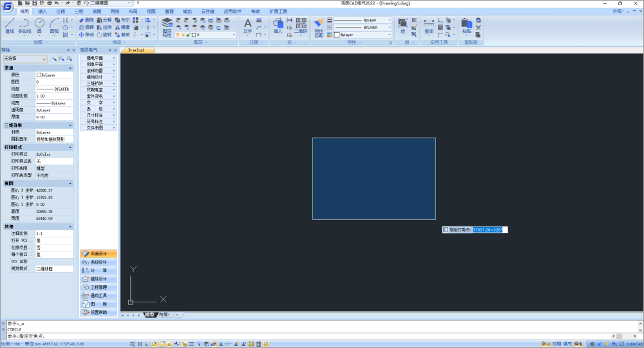Toggle polar tracking icon in status bar
This screenshot has height=348, width=644.
155,344
